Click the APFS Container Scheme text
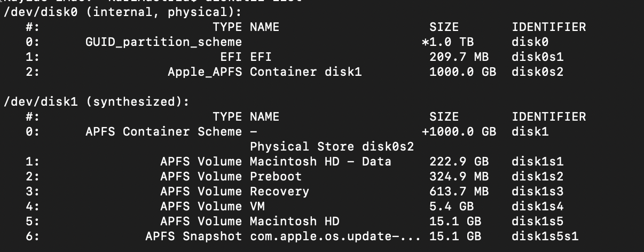Viewport: 644px width, 252px height. coord(163,131)
